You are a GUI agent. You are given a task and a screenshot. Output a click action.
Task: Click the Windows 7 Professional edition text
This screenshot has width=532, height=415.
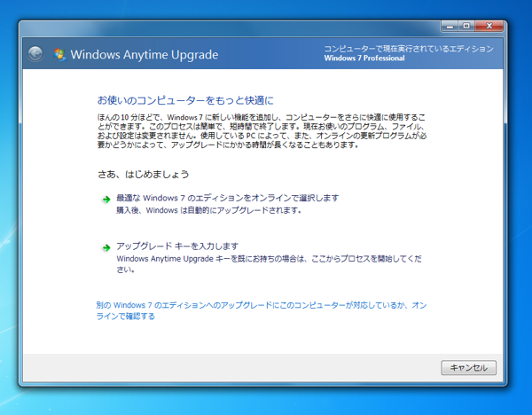pyautogui.click(x=364, y=58)
